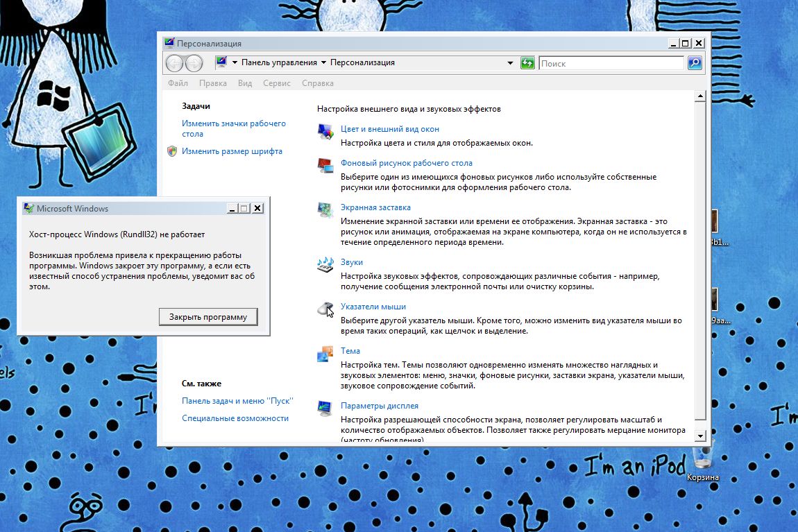Screen dimensions: 798x532
Task: Click the green refresh button in address bar
Action: [x=527, y=63]
